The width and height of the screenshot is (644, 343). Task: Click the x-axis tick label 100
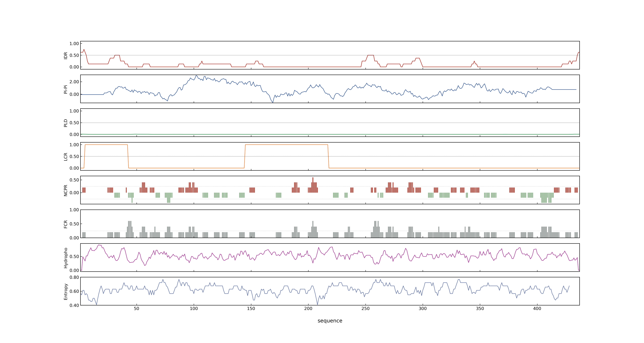pyautogui.click(x=194, y=309)
